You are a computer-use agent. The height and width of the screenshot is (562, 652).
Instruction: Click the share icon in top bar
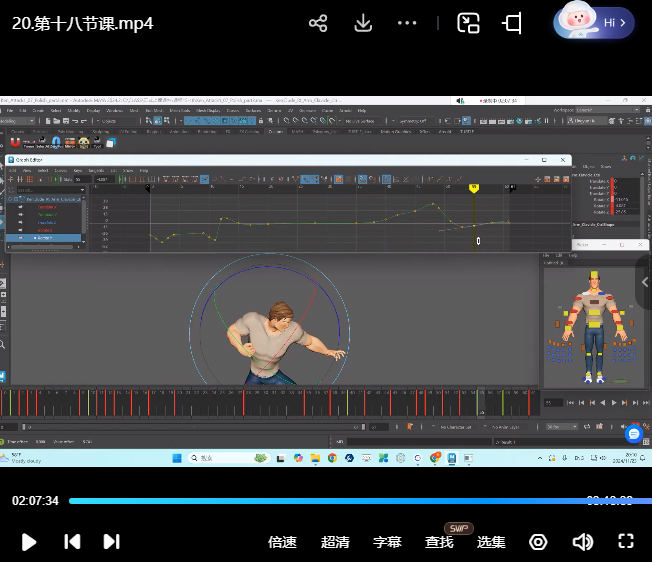click(x=318, y=23)
